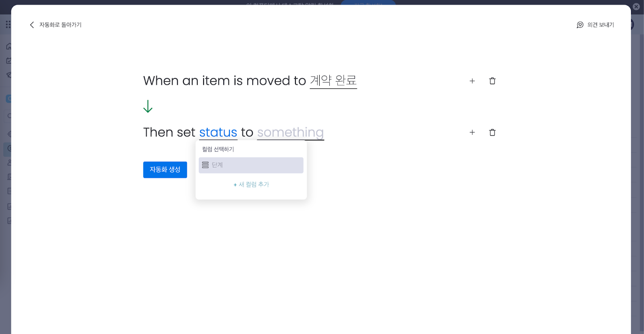Click the 의견 보내기 text link

[x=601, y=25]
